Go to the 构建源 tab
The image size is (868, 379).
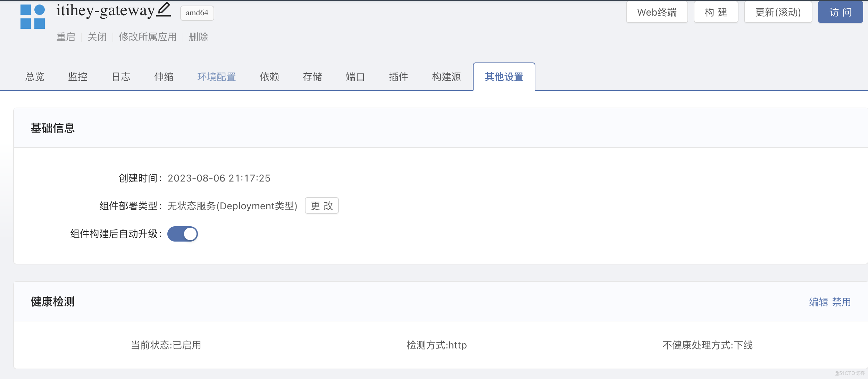pos(446,77)
